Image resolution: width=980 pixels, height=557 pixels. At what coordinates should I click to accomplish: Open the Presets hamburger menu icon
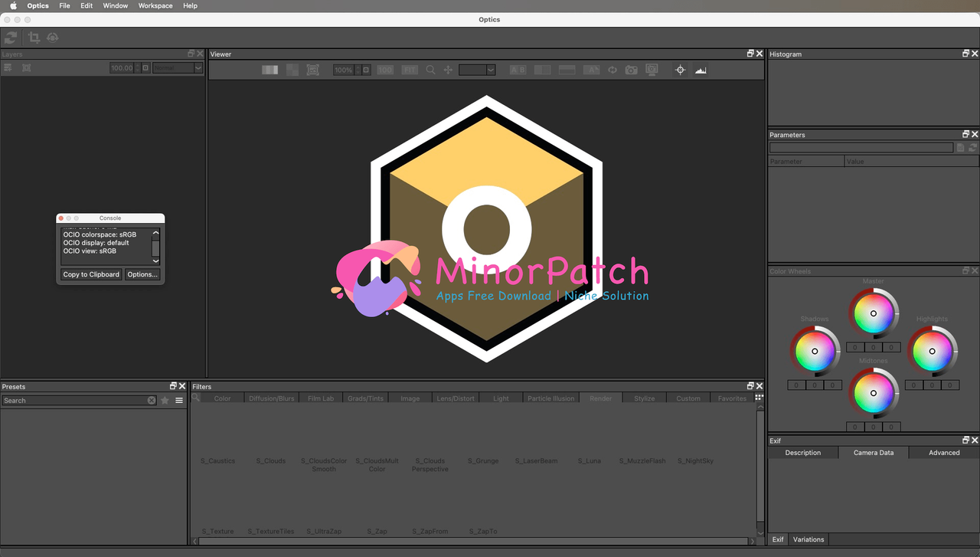[179, 401]
